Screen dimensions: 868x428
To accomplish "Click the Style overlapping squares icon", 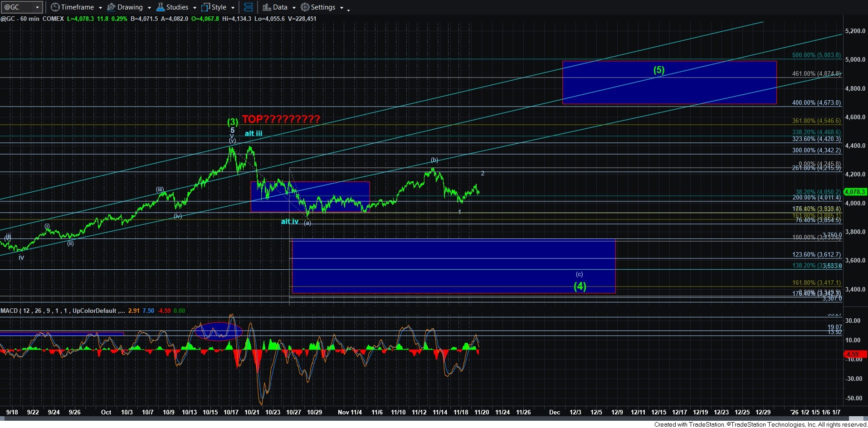I will coord(205,7).
